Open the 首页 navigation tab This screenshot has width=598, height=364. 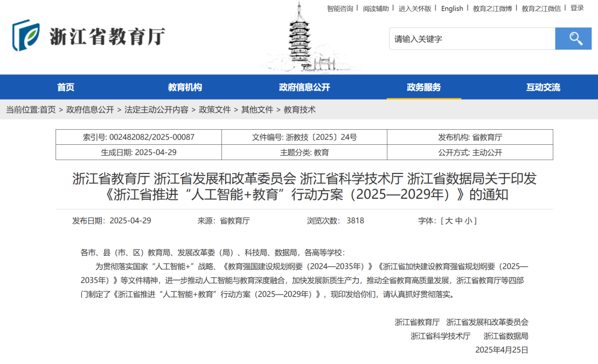[x=66, y=87]
